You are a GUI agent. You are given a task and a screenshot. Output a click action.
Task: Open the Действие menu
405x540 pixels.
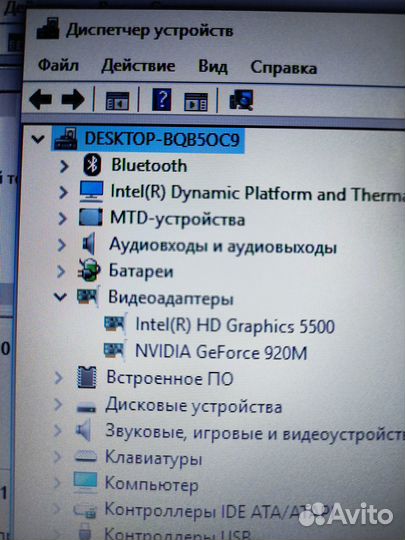click(x=138, y=65)
